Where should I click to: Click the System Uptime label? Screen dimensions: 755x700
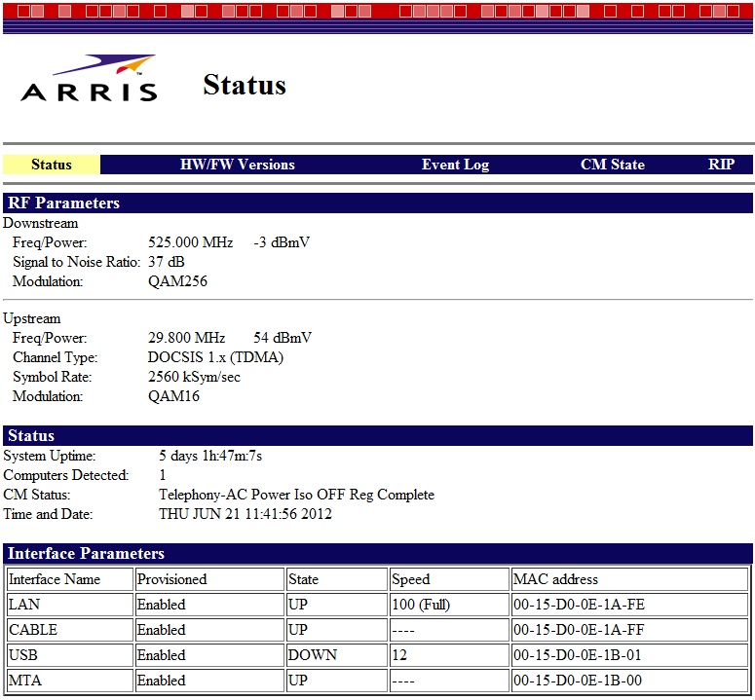click(x=50, y=456)
